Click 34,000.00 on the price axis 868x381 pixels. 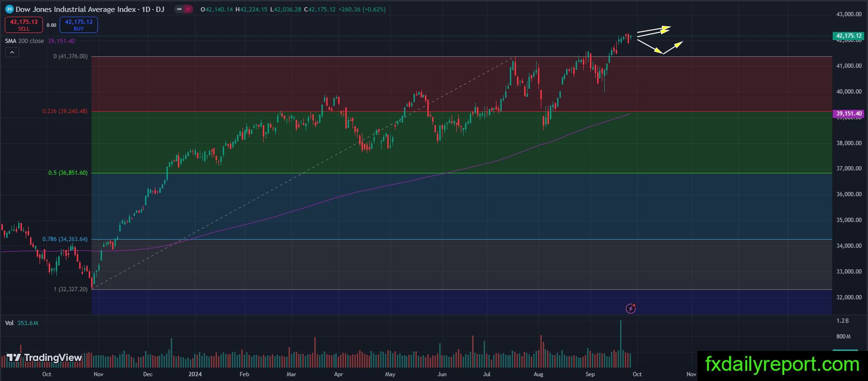pyautogui.click(x=849, y=246)
